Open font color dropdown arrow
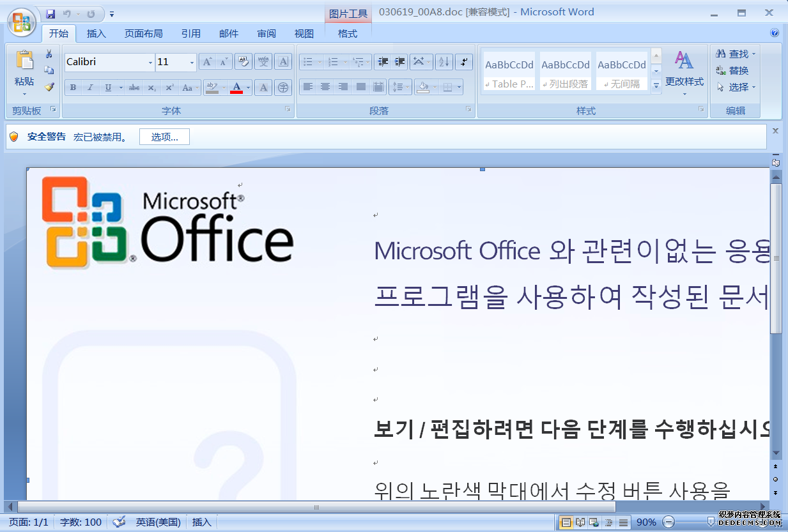Screen dimensions: 788x532 pos(249,87)
